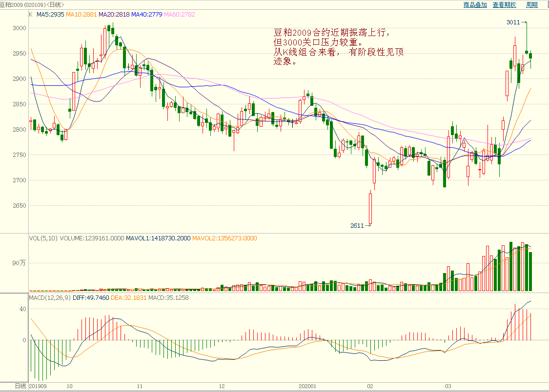Open the 查看期权 link

tap(504, 5)
